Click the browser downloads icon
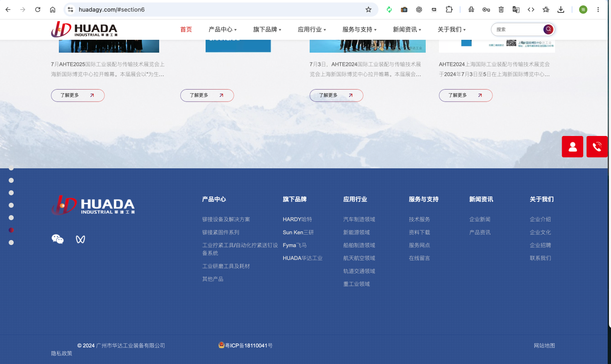 click(561, 10)
